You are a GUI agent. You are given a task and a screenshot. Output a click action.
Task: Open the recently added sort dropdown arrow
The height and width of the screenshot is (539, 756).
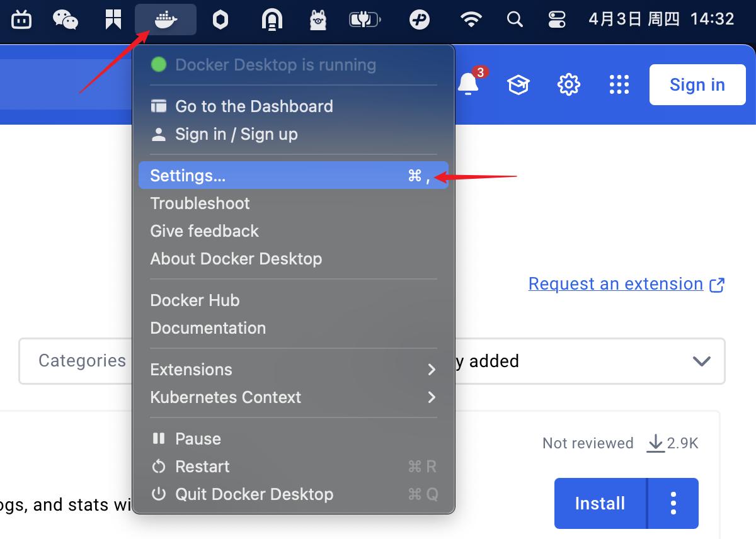(701, 361)
